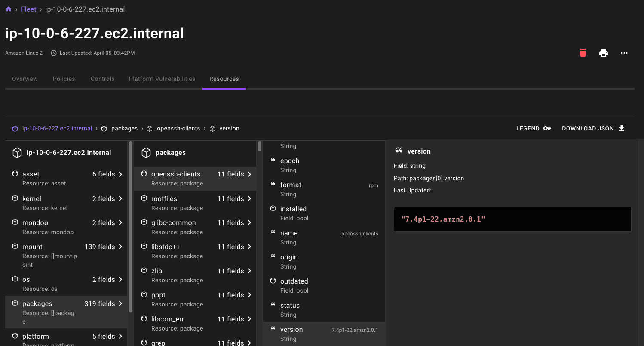Click the cube icon next to ip-10-0-6-227.ec2.internal panel header

[17, 152]
